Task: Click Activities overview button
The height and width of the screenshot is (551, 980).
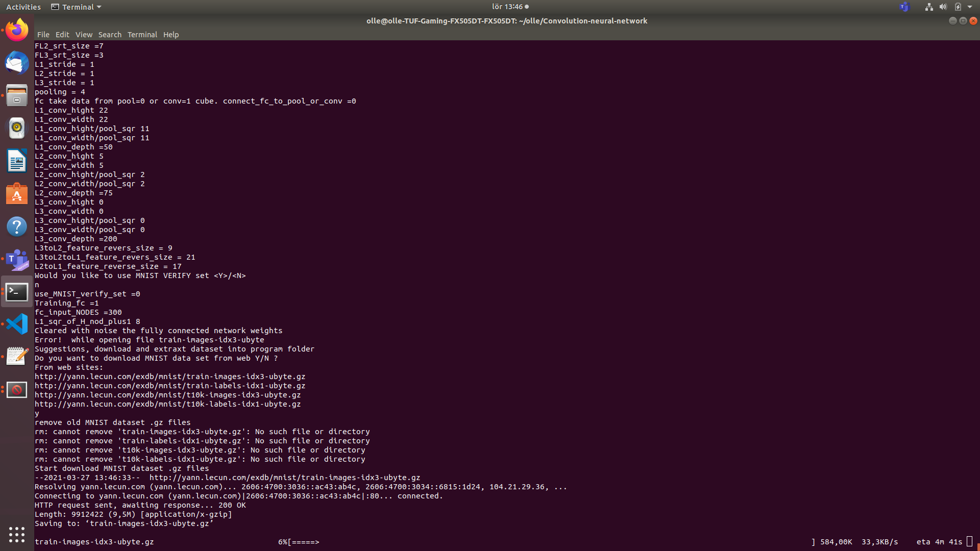Action: (23, 7)
